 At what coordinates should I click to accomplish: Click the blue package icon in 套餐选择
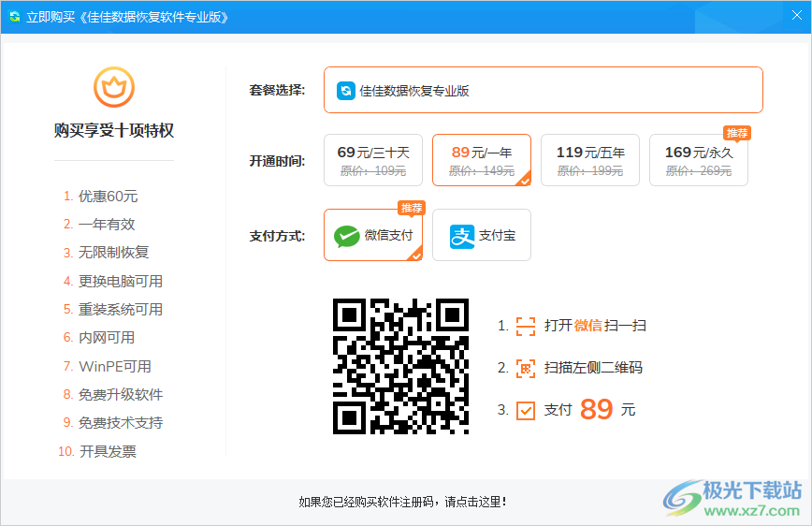tap(346, 91)
